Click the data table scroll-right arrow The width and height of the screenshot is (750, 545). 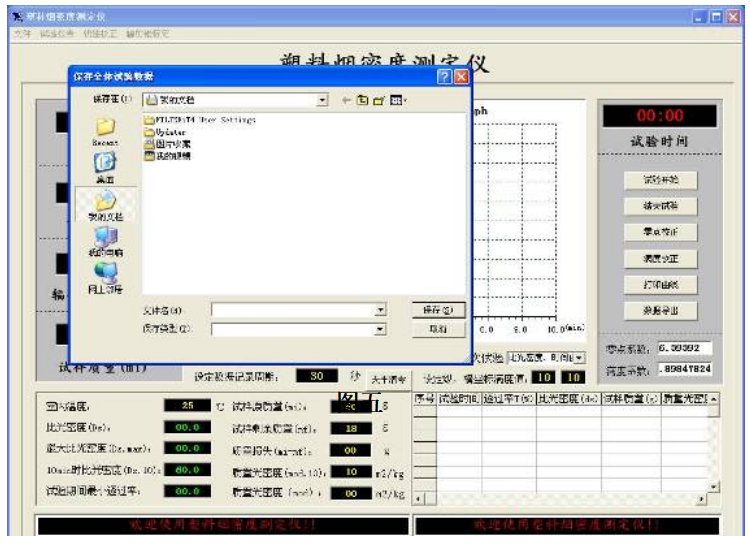pos(701,500)
